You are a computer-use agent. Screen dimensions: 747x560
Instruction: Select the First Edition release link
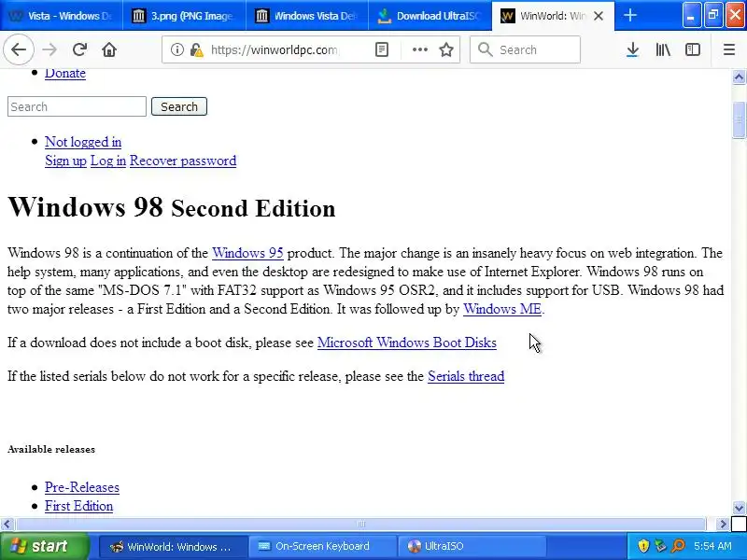pos(78,506)
